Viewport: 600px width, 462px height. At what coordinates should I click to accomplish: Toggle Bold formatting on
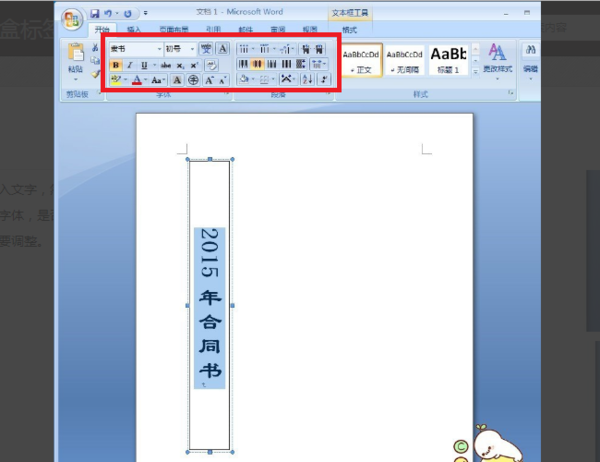116,65
